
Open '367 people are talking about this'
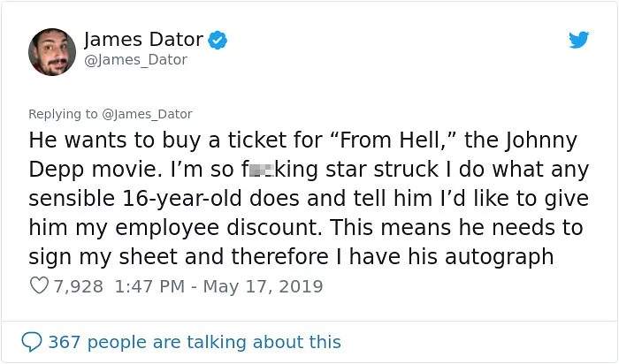click(194, 342)
